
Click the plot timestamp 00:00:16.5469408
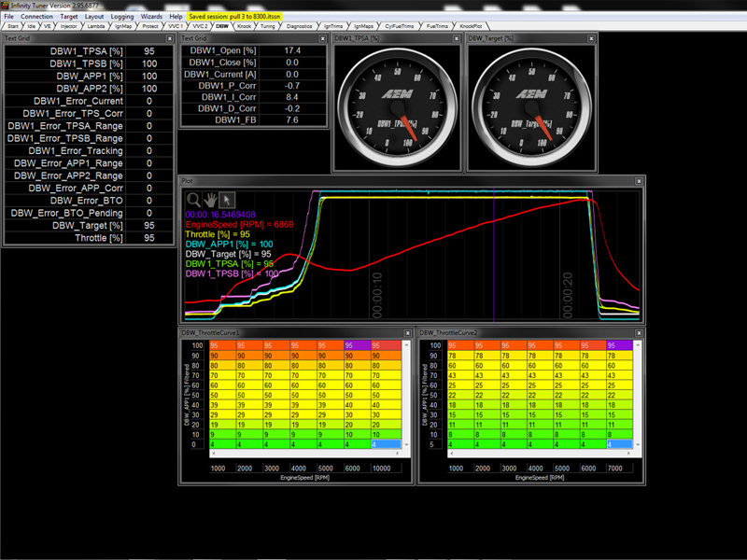click(x=220, y=215)
